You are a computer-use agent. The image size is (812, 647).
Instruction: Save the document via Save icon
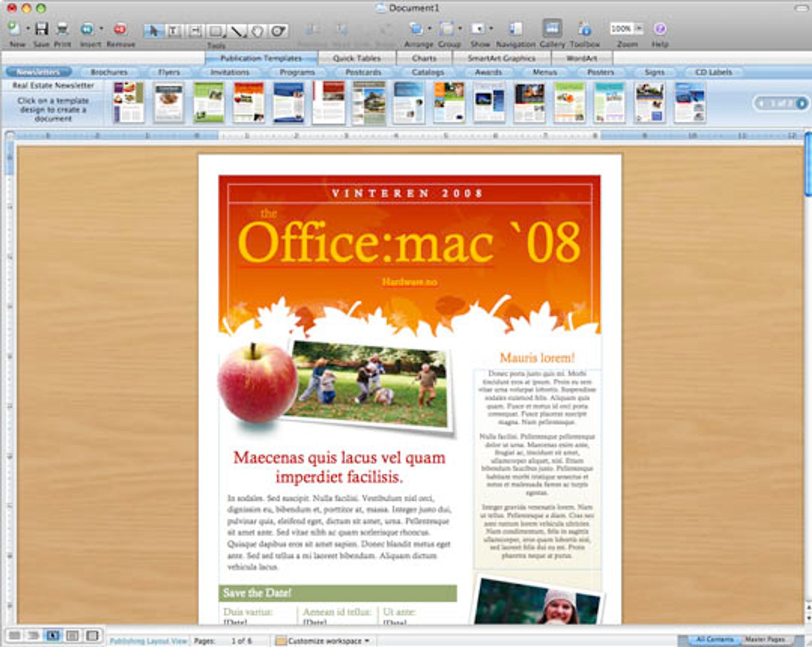point(41,29)
